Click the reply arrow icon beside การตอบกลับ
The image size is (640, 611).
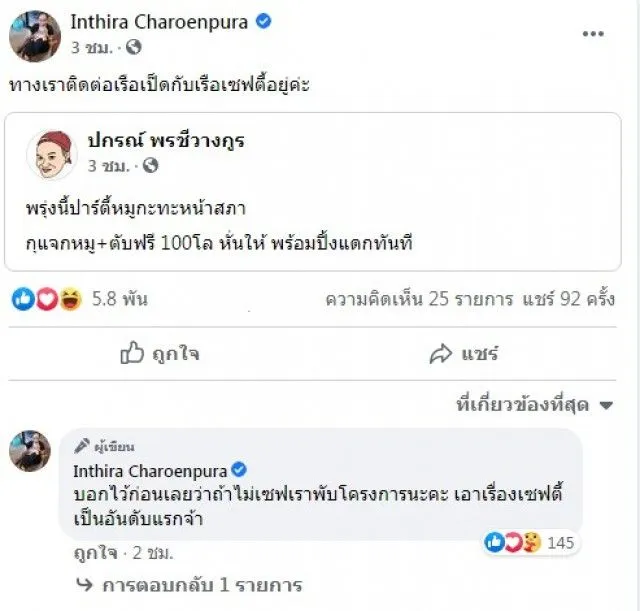pos(84,585)
